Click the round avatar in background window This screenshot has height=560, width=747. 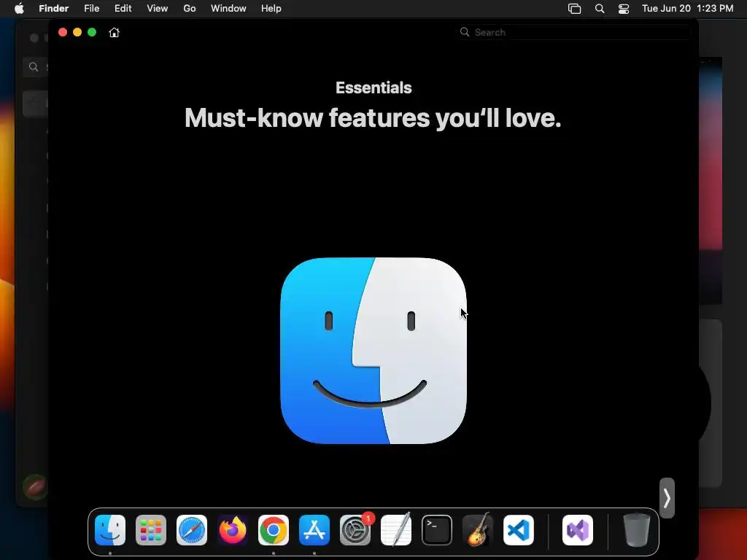point(35,486)
